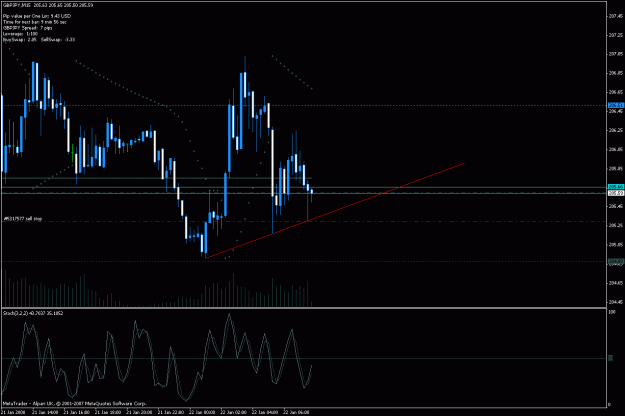Image resolution: width=625 pixels, height=416 pixels.
Task: Click the Stoch(3,2,2) indicator label
Action: coord(33,313)
